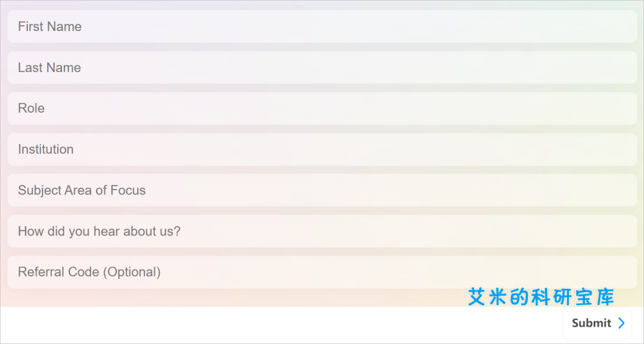Click the white footer bar beside Submit

[281, 325]
